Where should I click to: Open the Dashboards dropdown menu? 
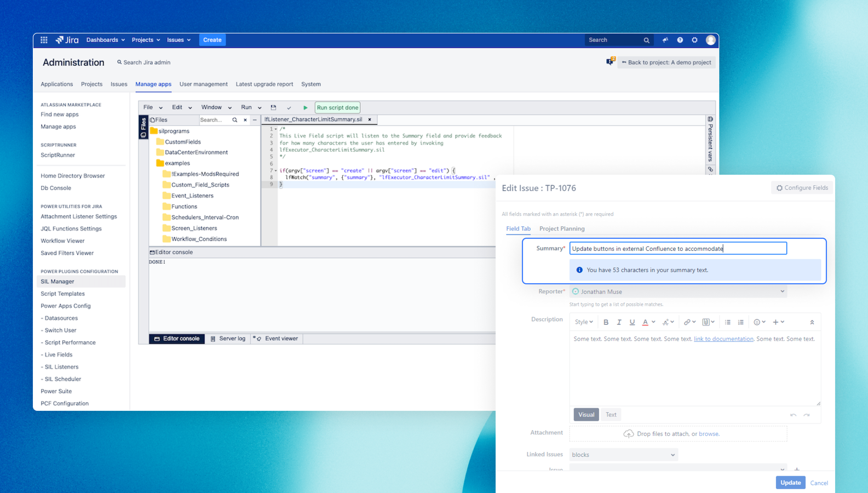point(106,40)
